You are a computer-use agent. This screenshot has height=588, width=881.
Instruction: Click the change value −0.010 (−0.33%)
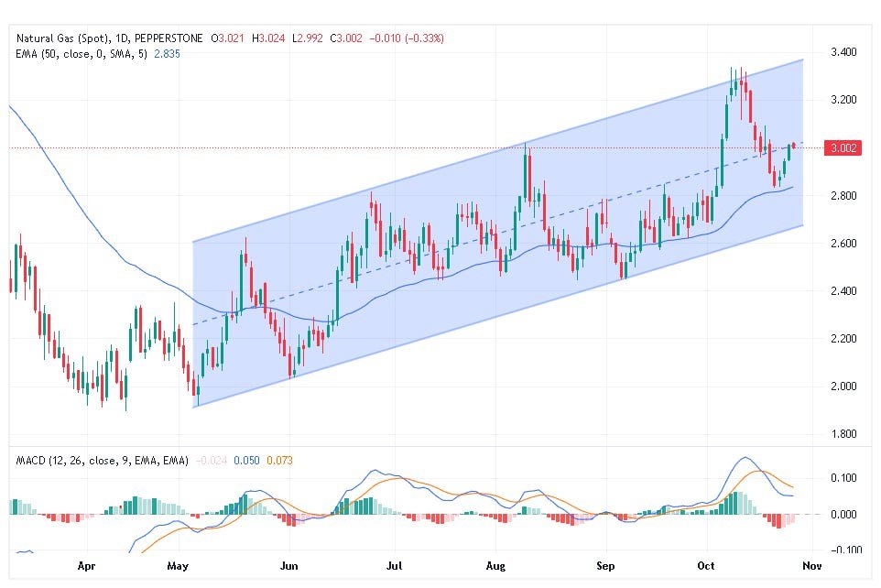coord(407,38)
